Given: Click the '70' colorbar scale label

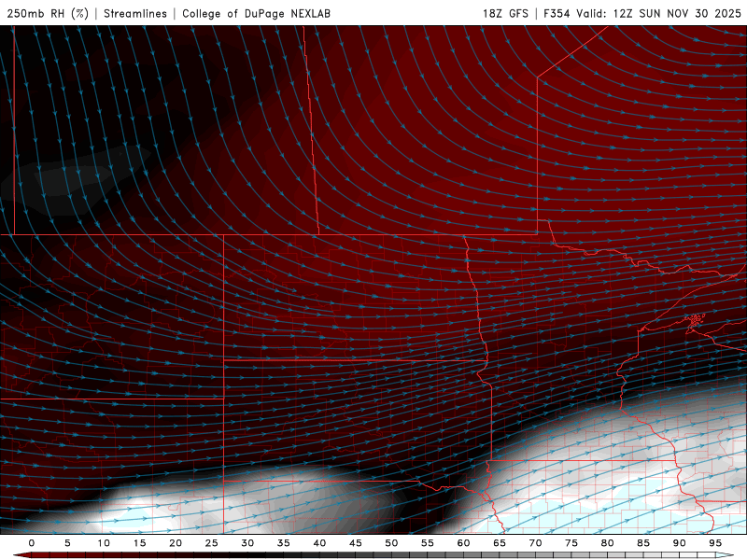Looking at the screenshot, I should pyautogui.click(x=535, y=543).
